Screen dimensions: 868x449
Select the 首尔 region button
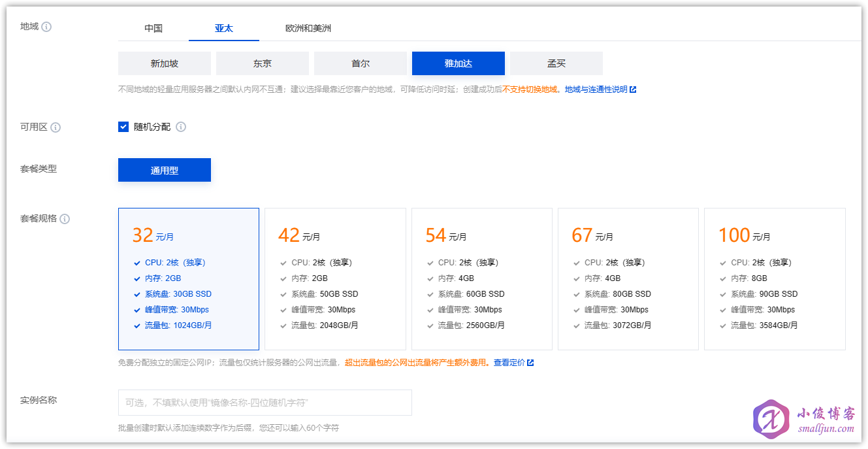point(361,63)
